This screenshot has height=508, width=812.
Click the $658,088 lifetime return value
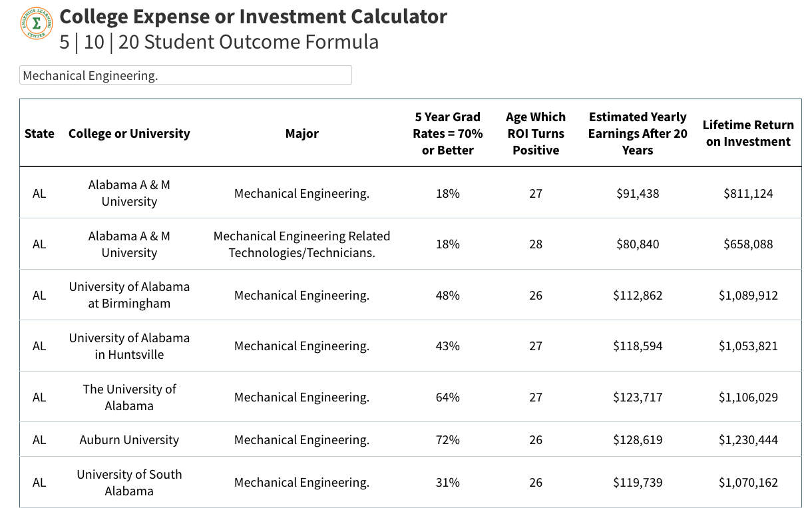coord(748,244)
